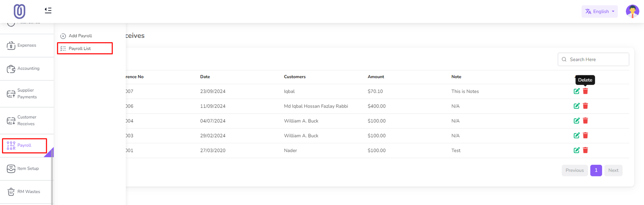Open Expenses in the sidebar
The image size is (644, 205).
27,46
